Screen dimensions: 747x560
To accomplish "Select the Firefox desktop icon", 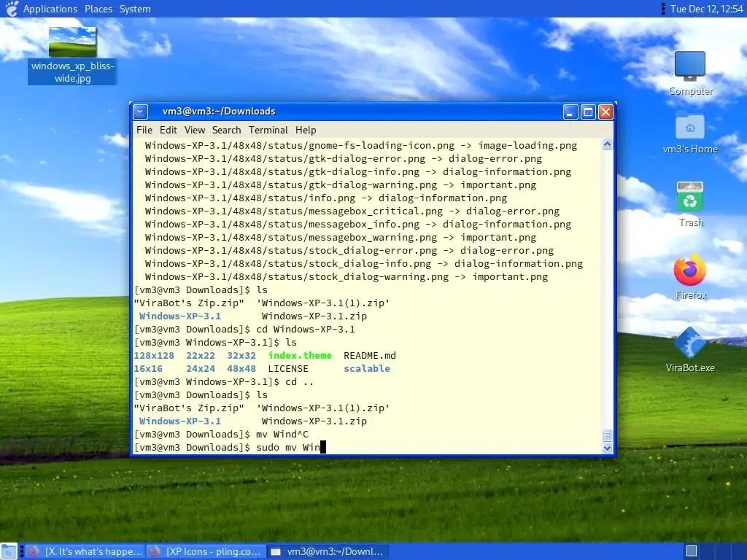I will click(x=690, y=277).
